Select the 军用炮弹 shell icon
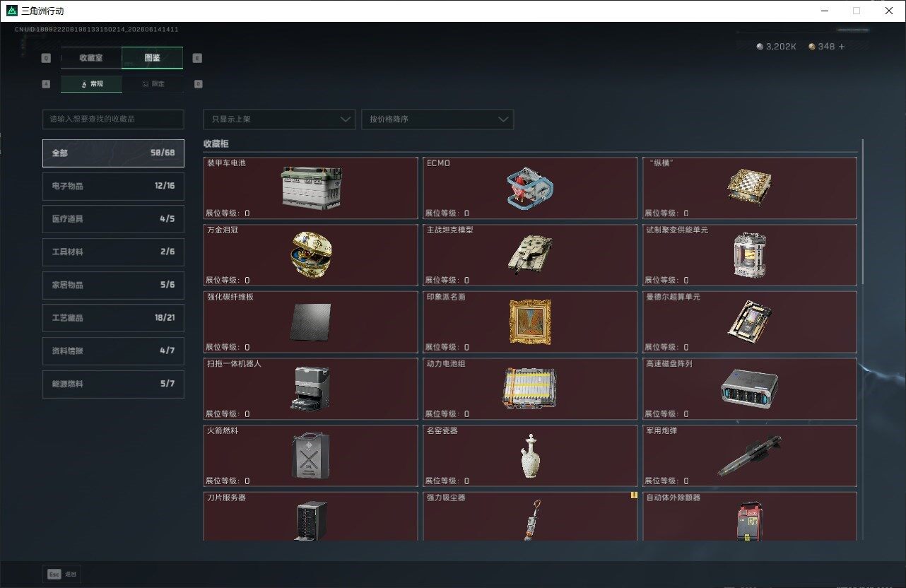The width and height of the screenshot is (906, 588). (x=749, y=456)
